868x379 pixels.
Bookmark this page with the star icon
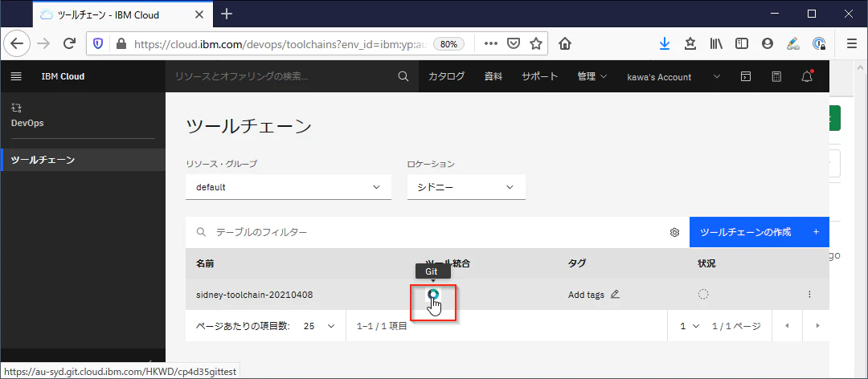tap(535, 43)
